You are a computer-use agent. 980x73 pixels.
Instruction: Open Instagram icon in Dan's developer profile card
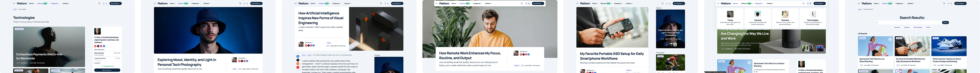pyautogui.click(x=101, y=46)
